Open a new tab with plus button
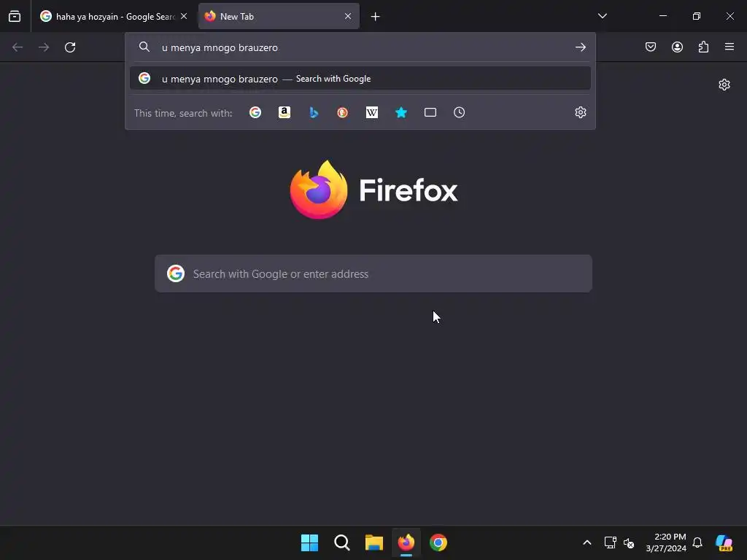This screenshot has height=560, width=747. tap(376, 17)
